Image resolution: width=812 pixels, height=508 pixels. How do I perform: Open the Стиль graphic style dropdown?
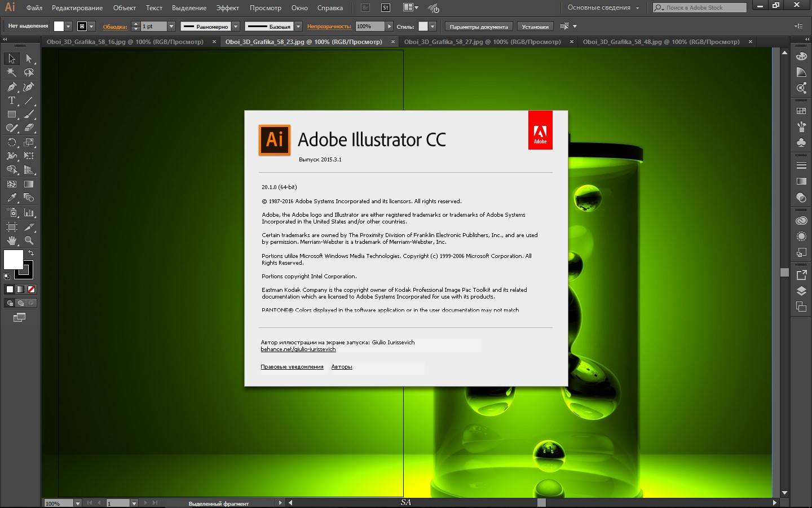coord(433,27)
